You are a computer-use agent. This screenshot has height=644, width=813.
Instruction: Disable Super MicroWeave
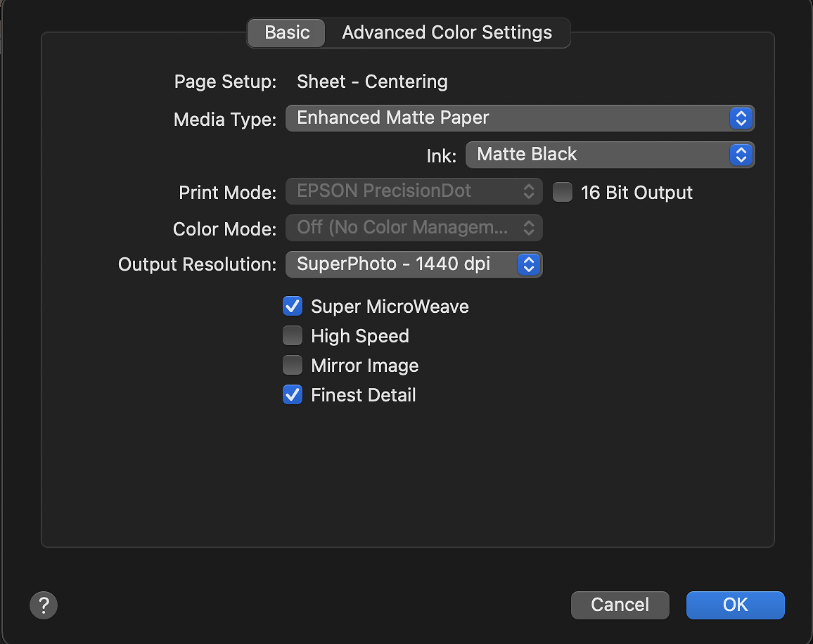[292, 306]
